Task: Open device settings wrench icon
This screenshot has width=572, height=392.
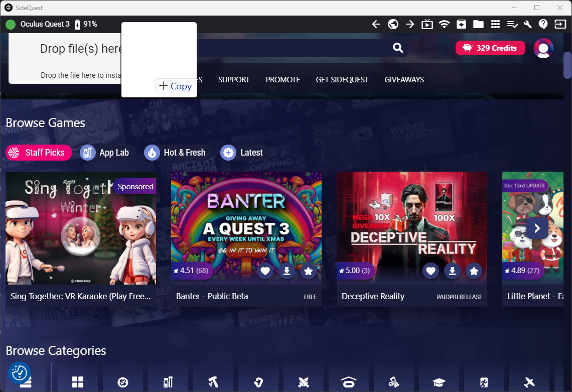Action: [x=527, y=24]
